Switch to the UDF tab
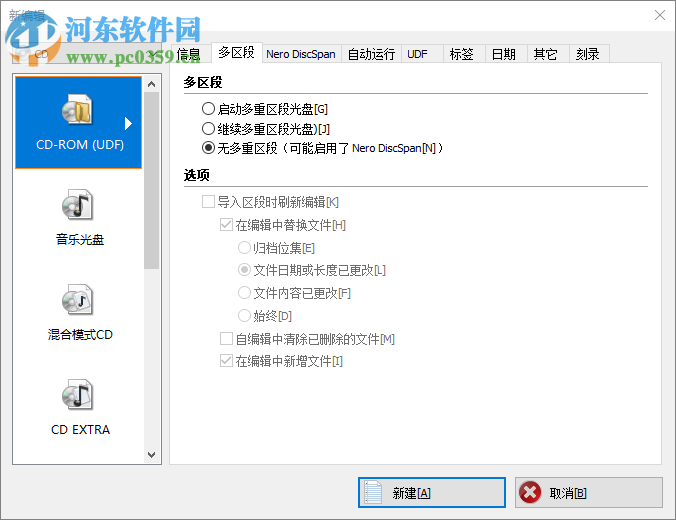Image resolution: width=676 pixels, height=520 pixels. [x=422, y=54]
